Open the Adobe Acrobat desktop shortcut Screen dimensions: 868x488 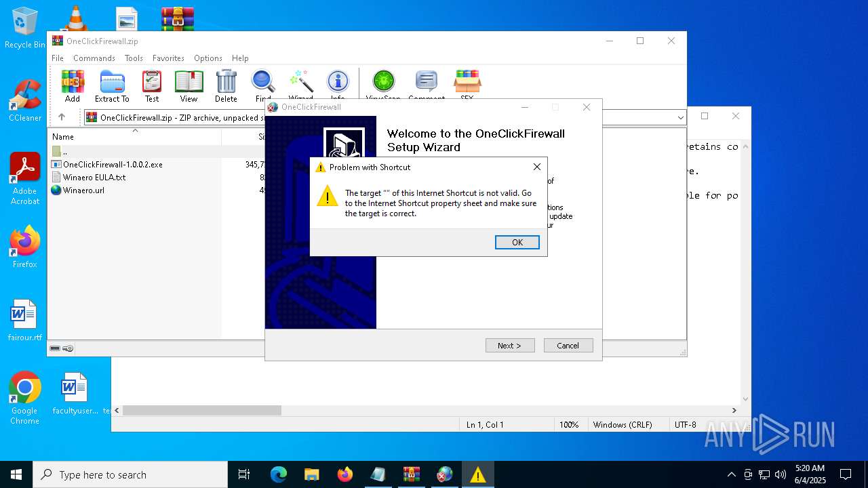pos(25,179)
